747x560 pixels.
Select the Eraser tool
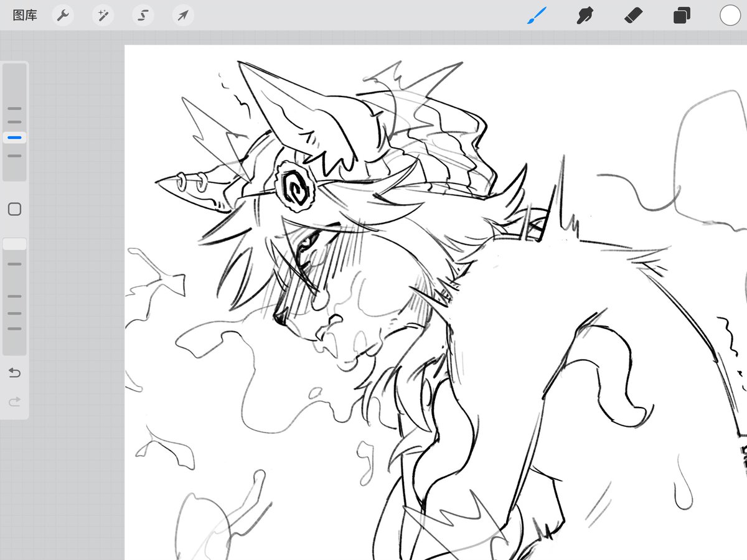click(633, 16)
